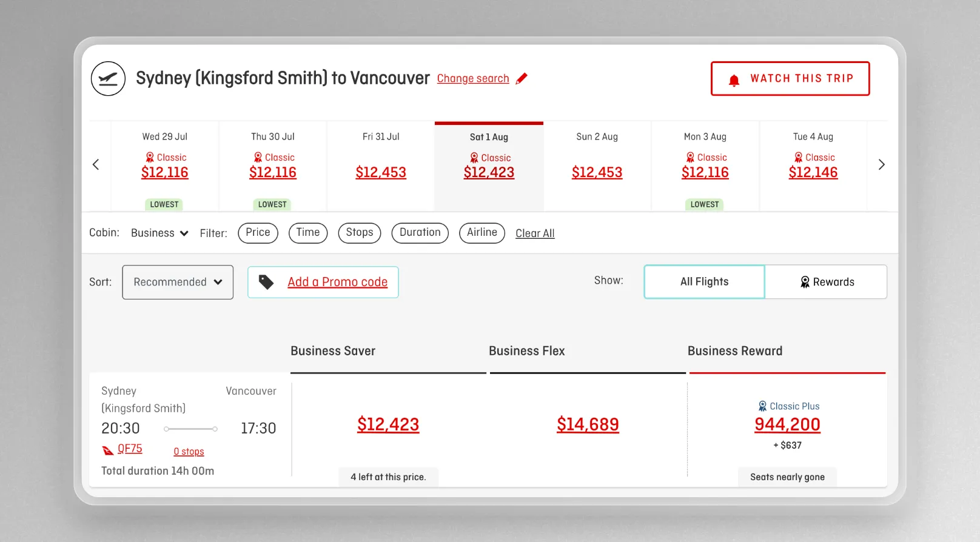Select the Sun 2 Aug date tab

pos(597,166)
